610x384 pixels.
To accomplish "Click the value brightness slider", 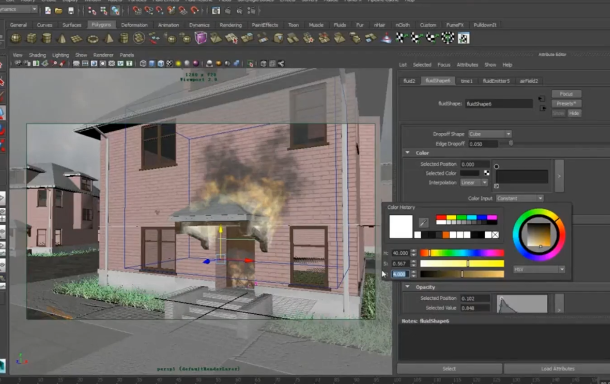I will coord(462,274).
